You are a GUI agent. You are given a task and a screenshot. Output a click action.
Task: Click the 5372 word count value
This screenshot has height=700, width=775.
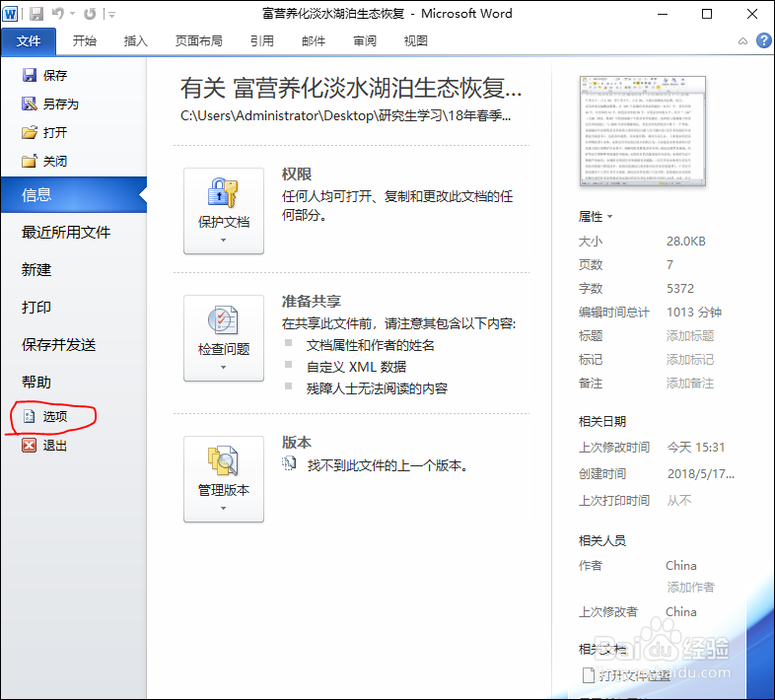click(680, 289)
